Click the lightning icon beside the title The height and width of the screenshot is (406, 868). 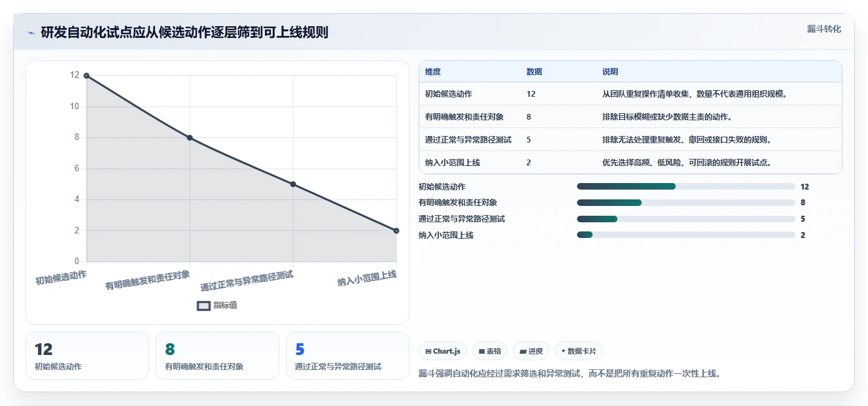[x=31, y=33]
